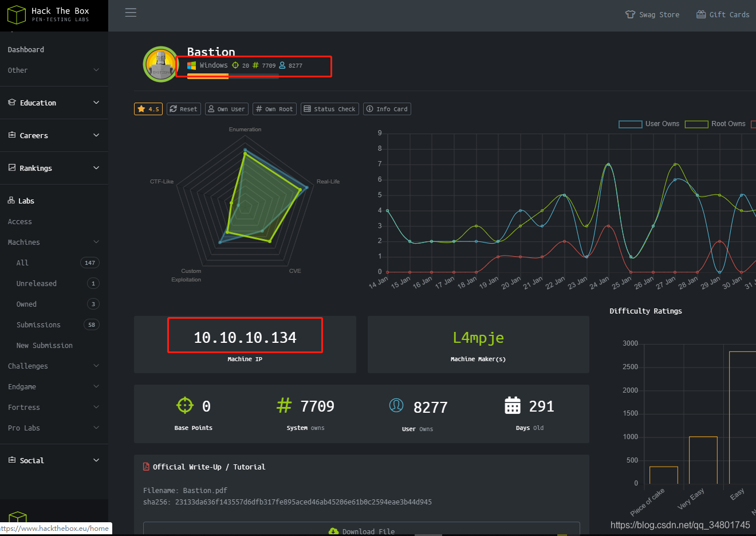Click the Base Points crosshair icon

(185, 405)
